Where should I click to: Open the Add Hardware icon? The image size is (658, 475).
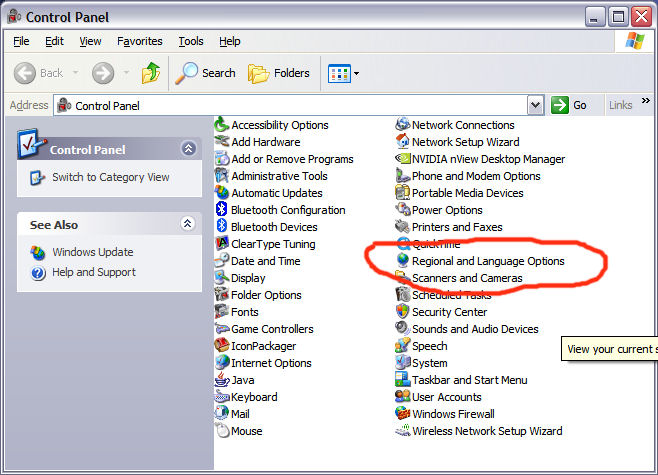click(x=221, y=142)
